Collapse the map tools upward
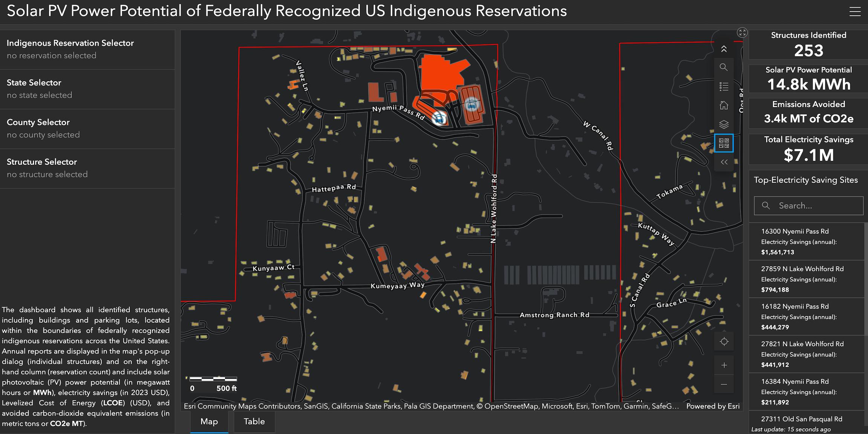868x434 pixels. 724,49
